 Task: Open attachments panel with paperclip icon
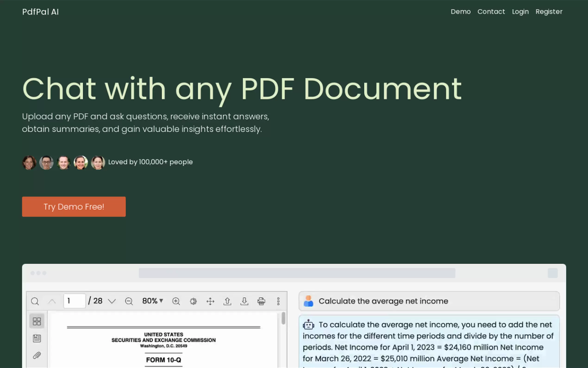pos(37,355)
